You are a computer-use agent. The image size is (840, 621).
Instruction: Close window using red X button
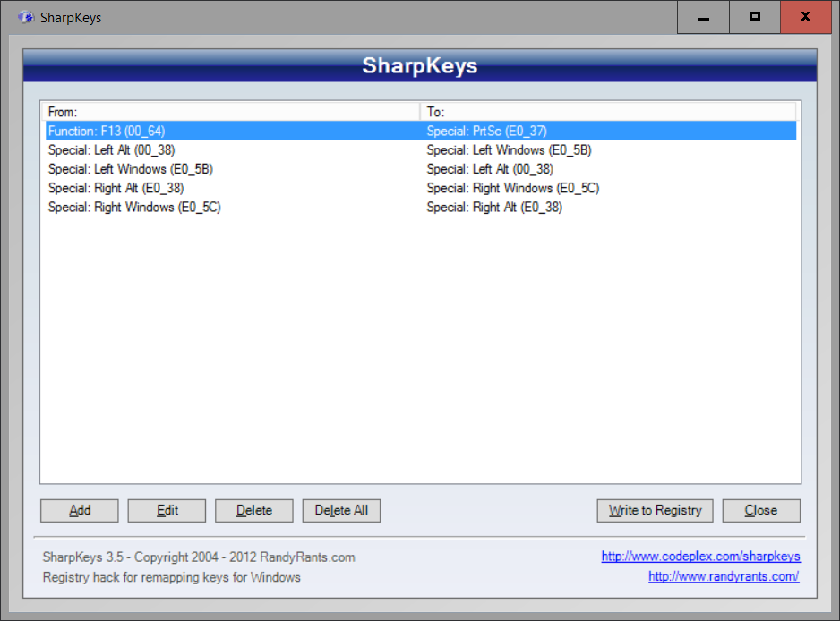[806, 17]
